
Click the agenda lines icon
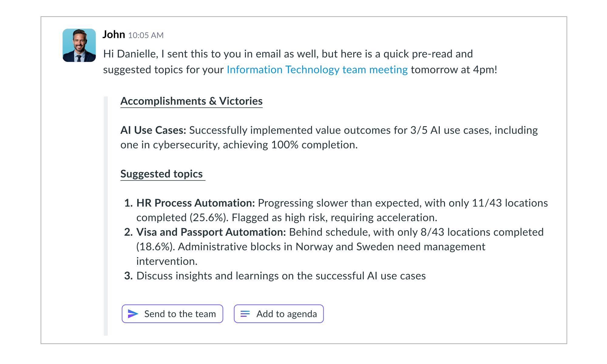(245, 314)
